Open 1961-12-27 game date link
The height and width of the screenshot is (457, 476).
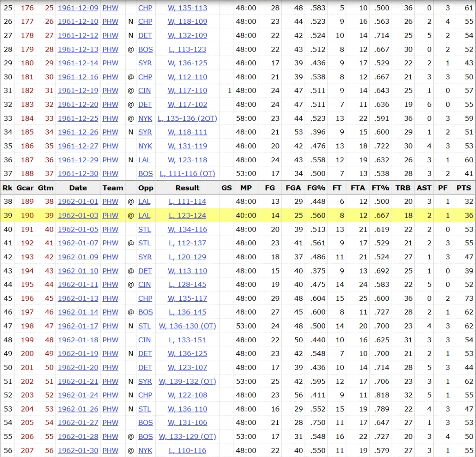(x=78, y=146)
